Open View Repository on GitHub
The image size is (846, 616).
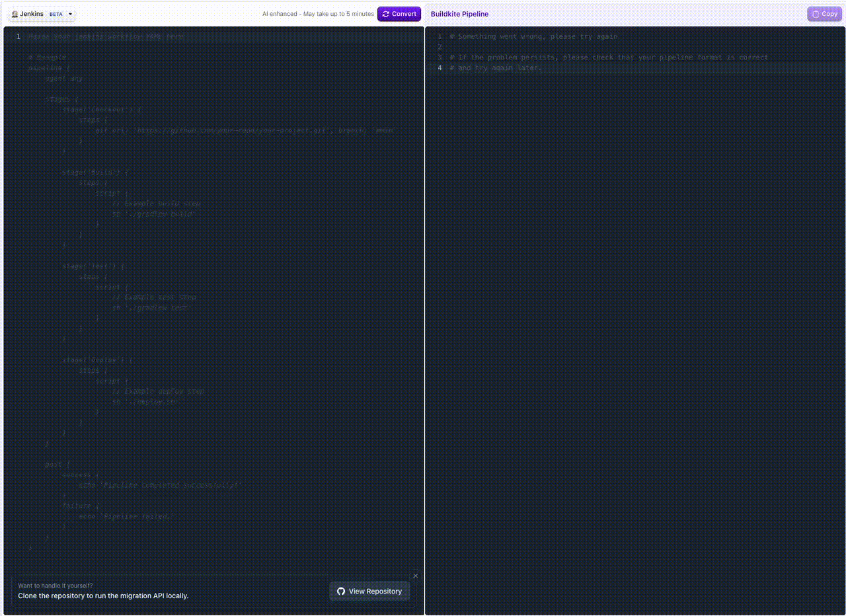(x=369, y=592)
